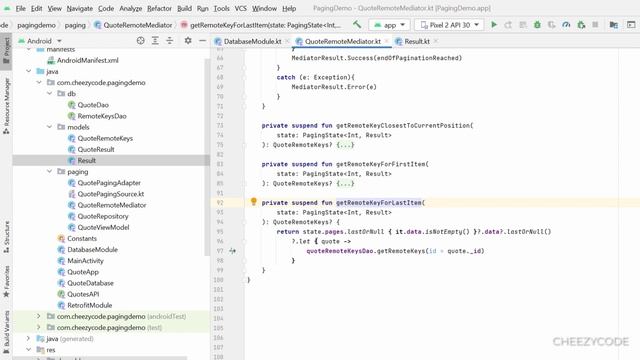The width and height of the screenshot is (640, 360).
Task: Open the File menu
Action: pyautogui.click(x=20, y=8)
